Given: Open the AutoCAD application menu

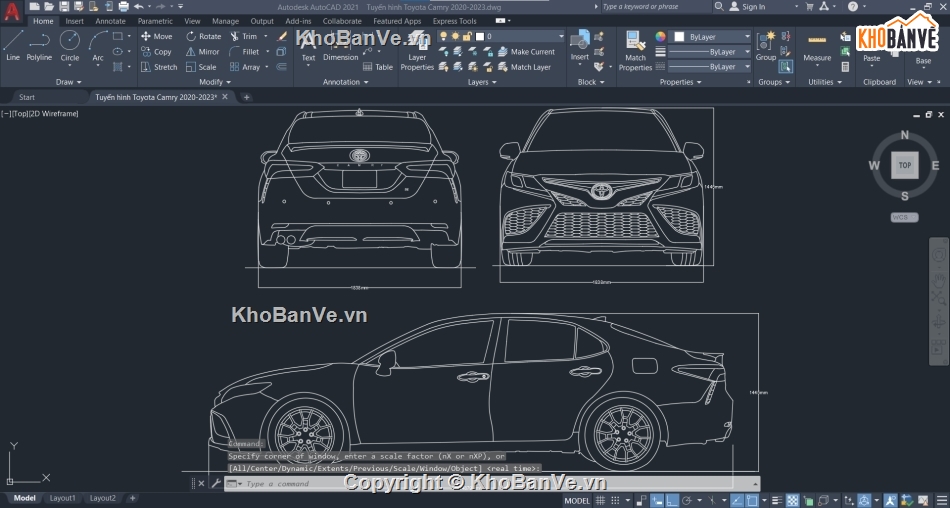Looking at the screenshot, I should coord(12,12).
